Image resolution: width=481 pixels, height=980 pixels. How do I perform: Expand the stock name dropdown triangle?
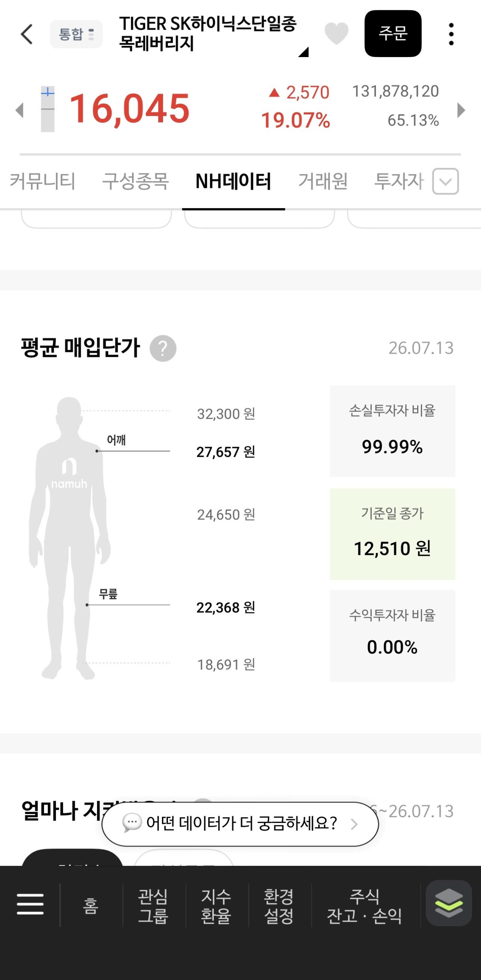[x=303, y=52]
